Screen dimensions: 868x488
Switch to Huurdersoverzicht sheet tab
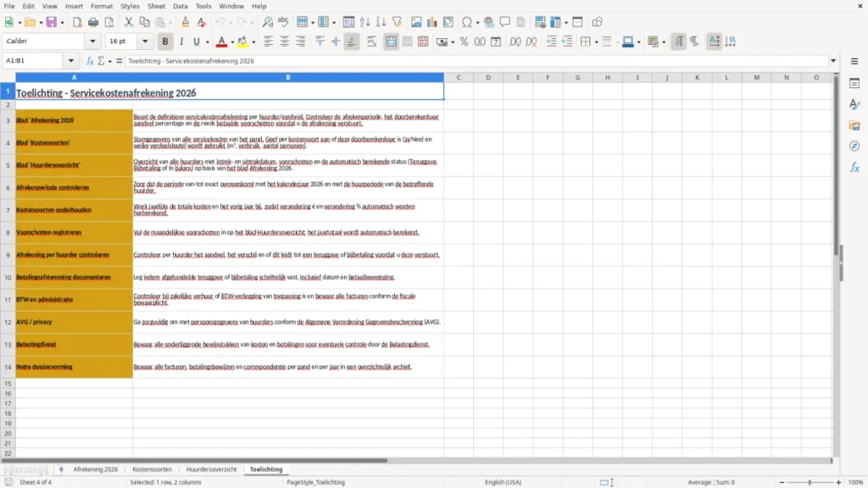pos(211,469)
